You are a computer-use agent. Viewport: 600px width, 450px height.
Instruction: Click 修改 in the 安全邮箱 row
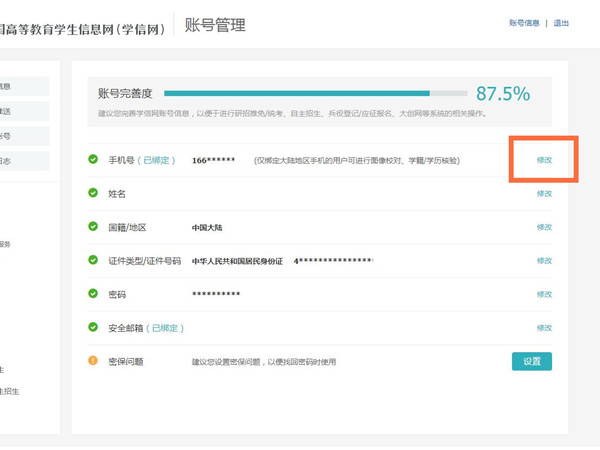click(544, 328)
